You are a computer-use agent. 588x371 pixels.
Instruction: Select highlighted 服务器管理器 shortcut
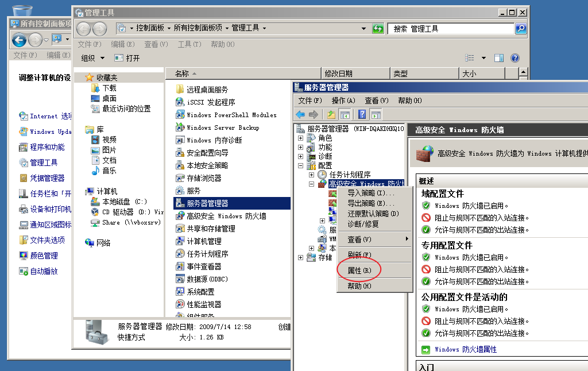pos(232,203)
